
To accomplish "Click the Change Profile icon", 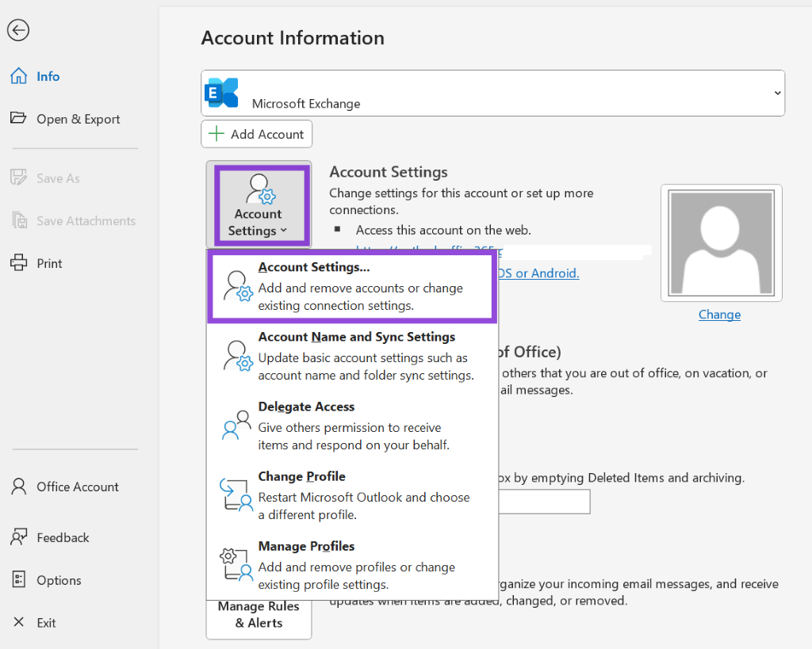I will pyautogui.click(x=236, y=494).
